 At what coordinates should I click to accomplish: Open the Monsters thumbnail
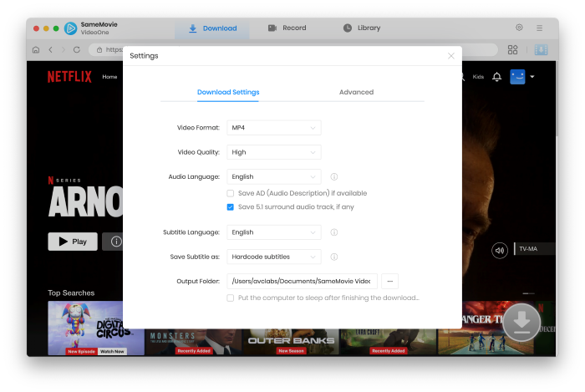193,341
